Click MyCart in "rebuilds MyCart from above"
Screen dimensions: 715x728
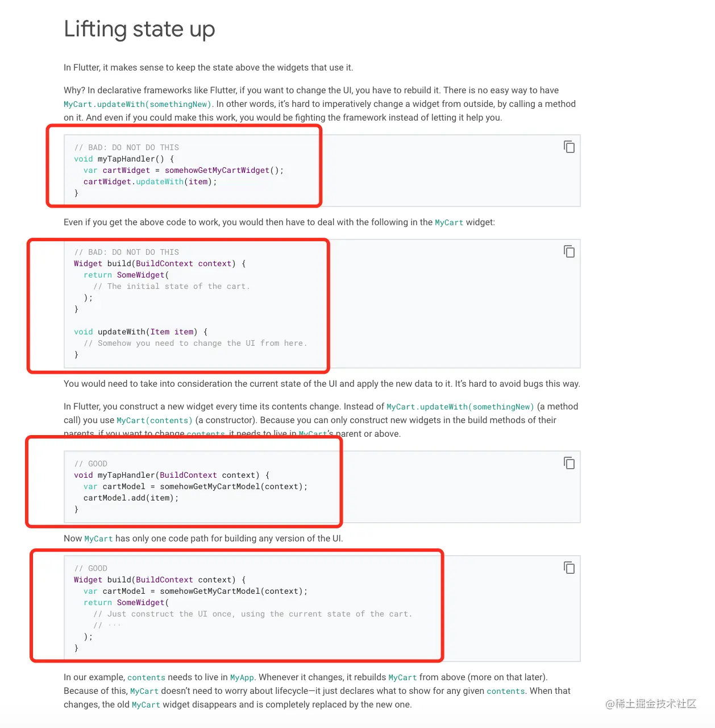[x=402, y=678]
